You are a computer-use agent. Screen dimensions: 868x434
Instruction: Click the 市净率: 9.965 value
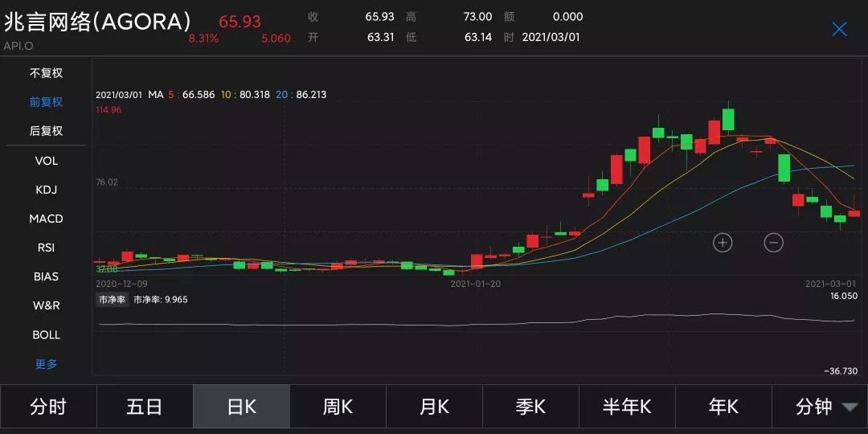point(161,300)
